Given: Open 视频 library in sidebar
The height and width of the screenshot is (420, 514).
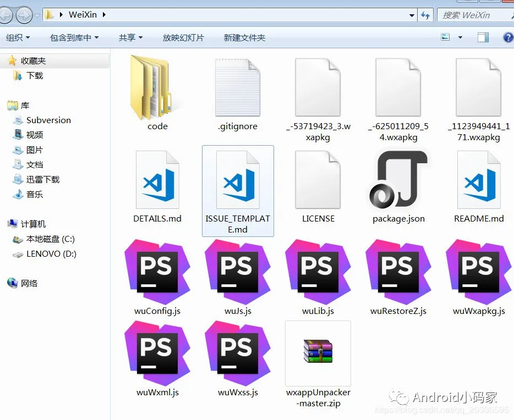Looking at the screenshot, I should (35, 135).
